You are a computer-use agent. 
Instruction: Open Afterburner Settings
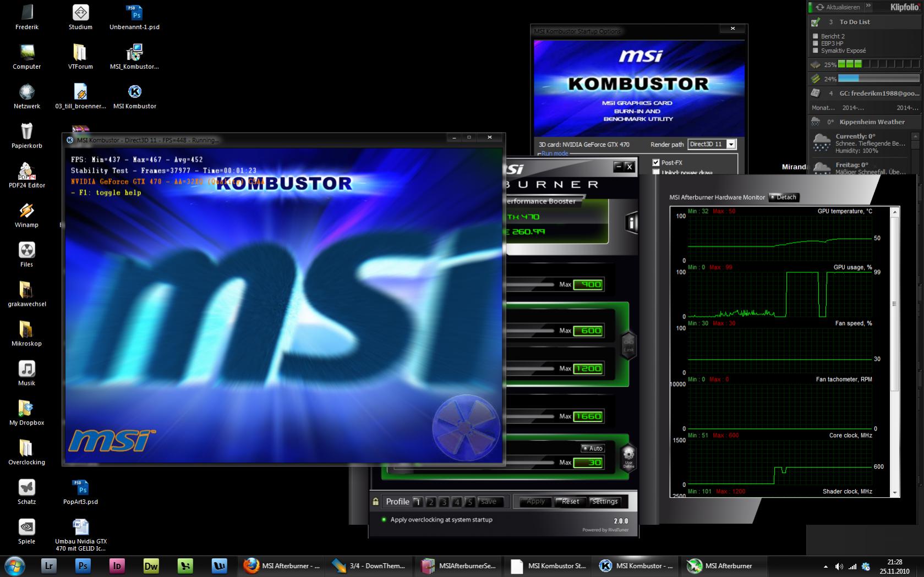(604, 502)
